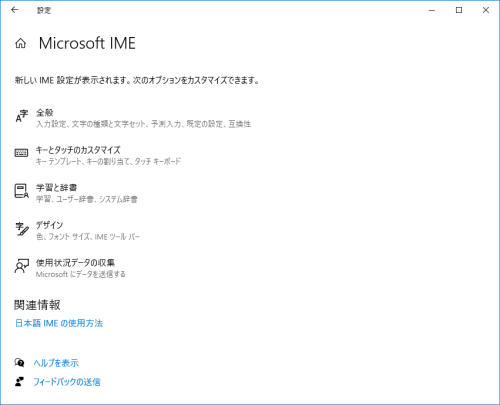Click the help chat bubble icon

pyautogui.click(x=19, y=362)
